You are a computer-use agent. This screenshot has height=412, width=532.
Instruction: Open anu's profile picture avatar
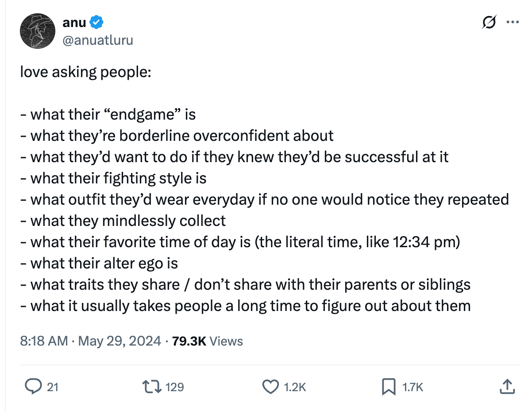pos(37,31)
